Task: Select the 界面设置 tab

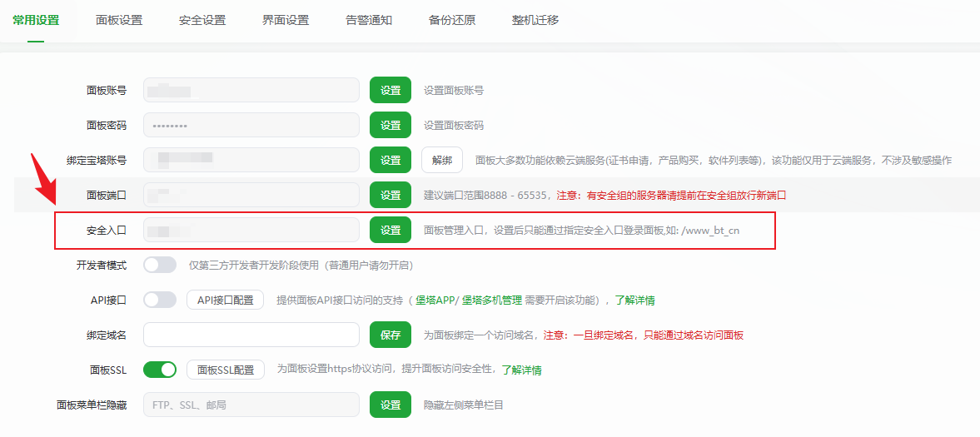Action: tap(286, 20)
